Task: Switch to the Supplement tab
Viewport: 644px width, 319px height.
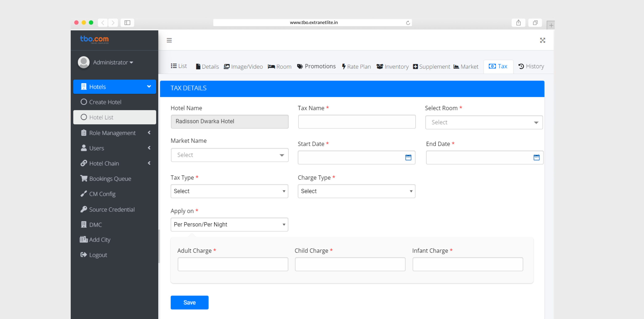Action: [431, 67]
